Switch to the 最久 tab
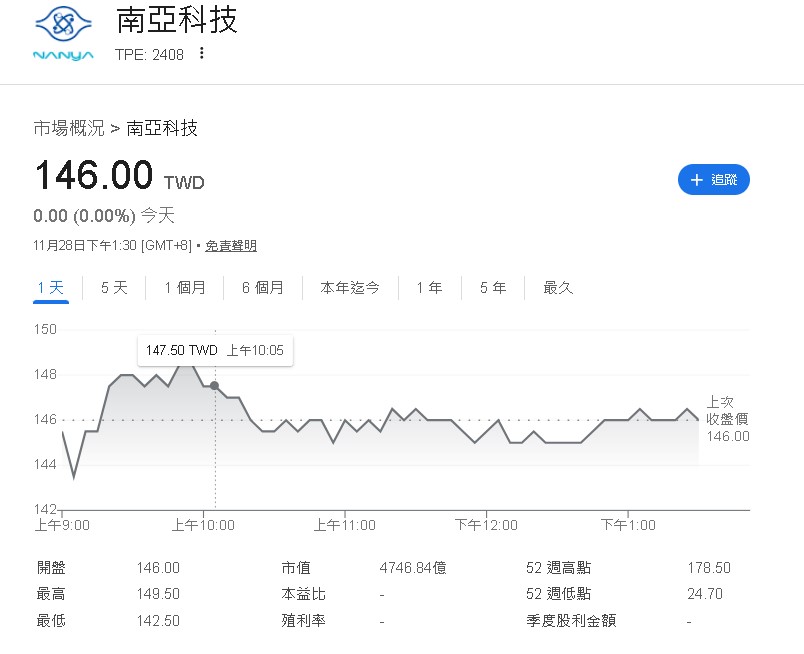The width and height of the screenshot is (804, 654). point(556,287)
